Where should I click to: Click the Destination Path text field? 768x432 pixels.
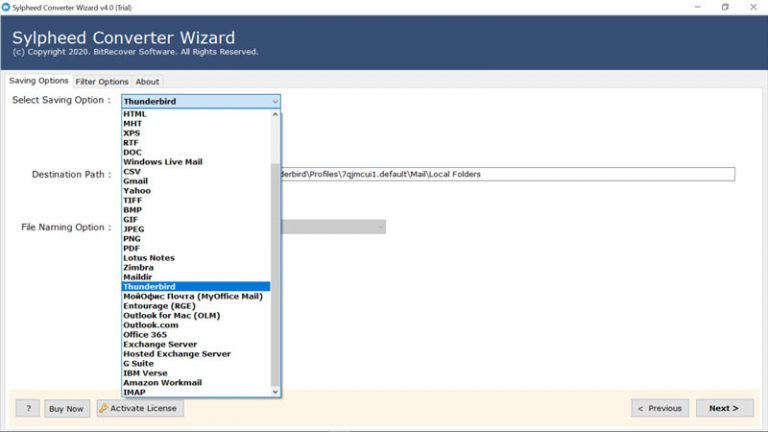click(x=507, y=174)
